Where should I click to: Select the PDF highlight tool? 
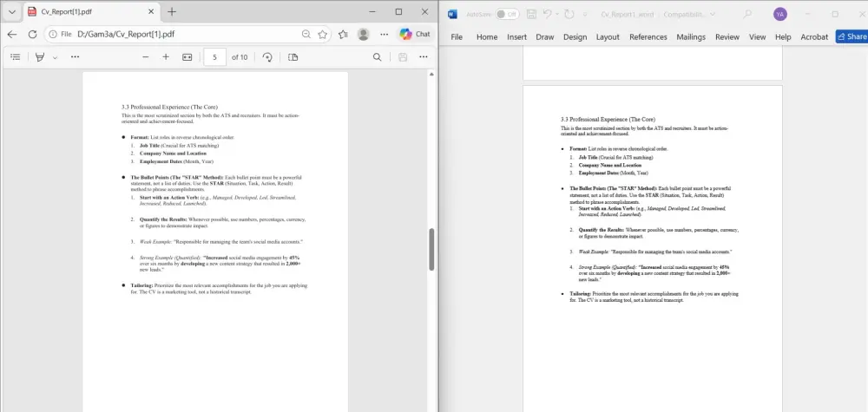click(40, 57)
